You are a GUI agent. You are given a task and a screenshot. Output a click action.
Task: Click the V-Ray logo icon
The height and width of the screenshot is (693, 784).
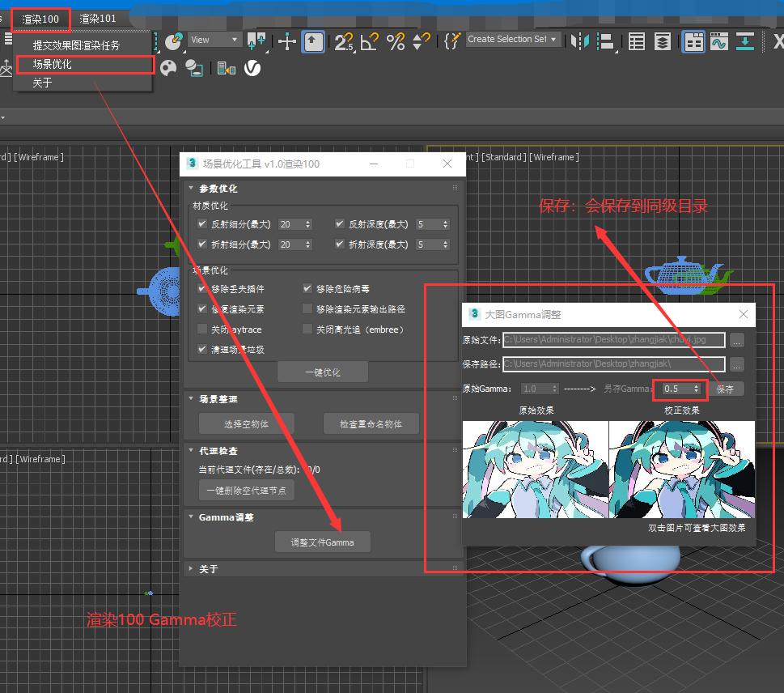(252, 68)
